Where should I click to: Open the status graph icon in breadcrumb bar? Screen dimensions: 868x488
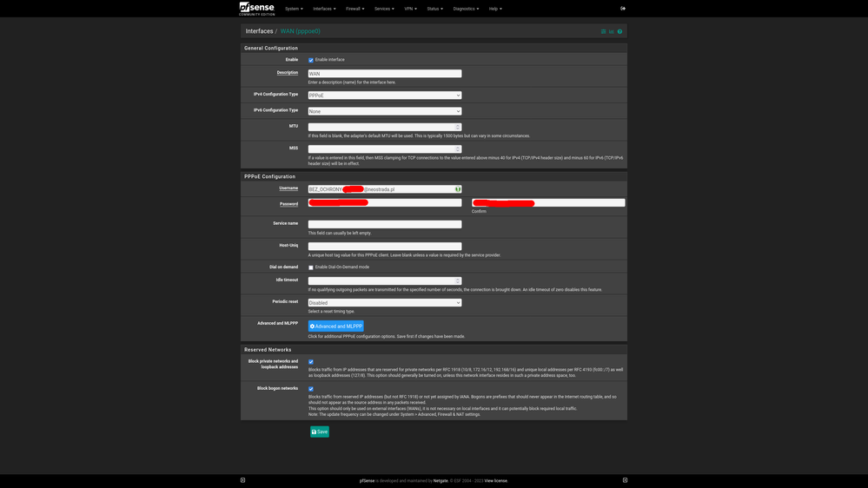pos(612,31)
